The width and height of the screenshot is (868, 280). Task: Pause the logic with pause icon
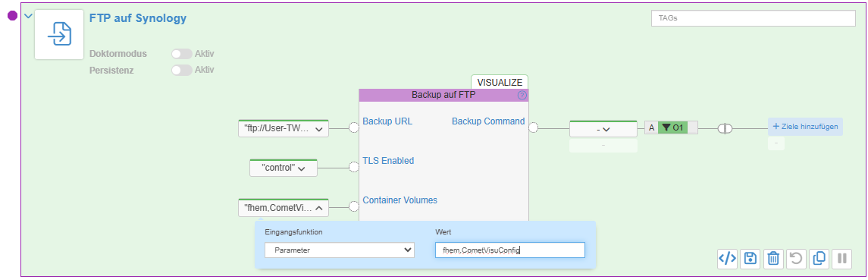click(842, 259)
